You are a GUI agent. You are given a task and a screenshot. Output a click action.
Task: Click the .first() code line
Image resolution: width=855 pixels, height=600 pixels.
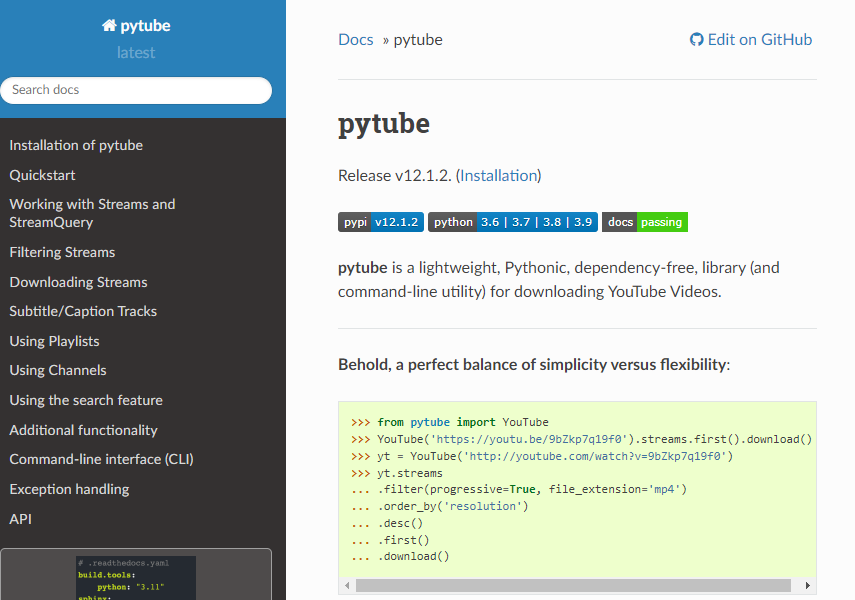pyautogui.click(x=390, y=540)
